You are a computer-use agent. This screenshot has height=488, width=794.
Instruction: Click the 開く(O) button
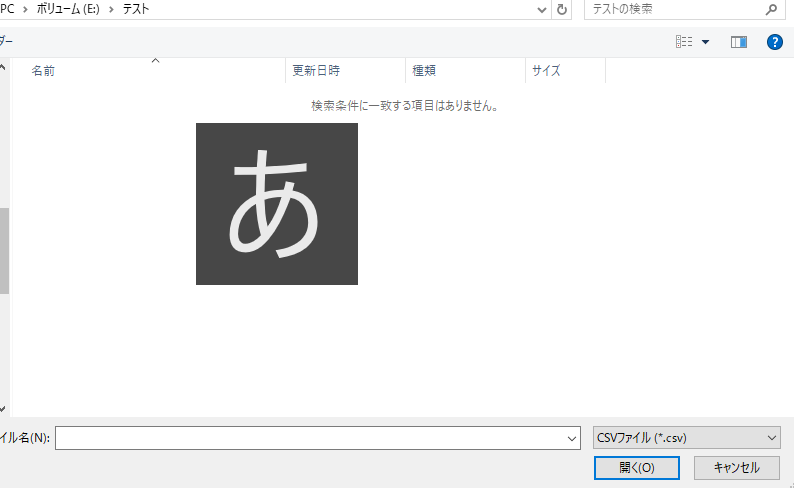pyautogui.click(x=637, y=468)
